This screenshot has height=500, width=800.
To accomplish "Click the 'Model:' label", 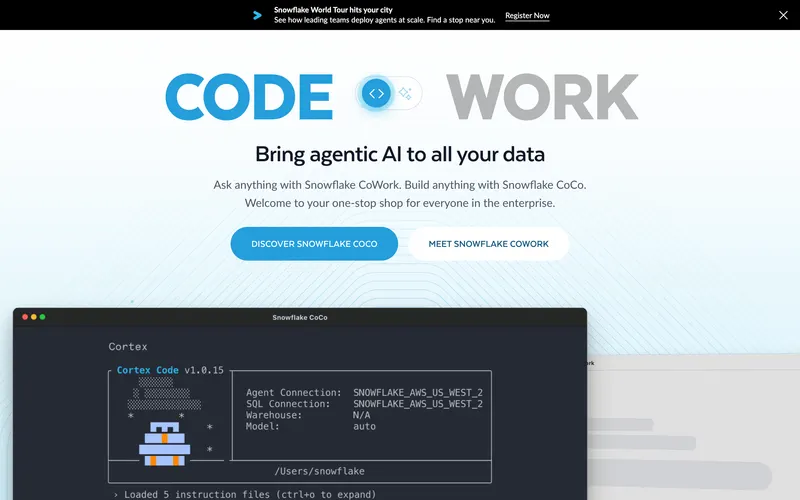I will tap(263, 427).
